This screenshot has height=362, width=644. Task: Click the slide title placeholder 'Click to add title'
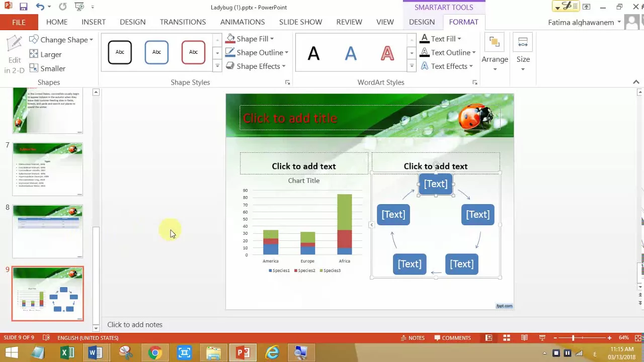click(x=370, y=118)
